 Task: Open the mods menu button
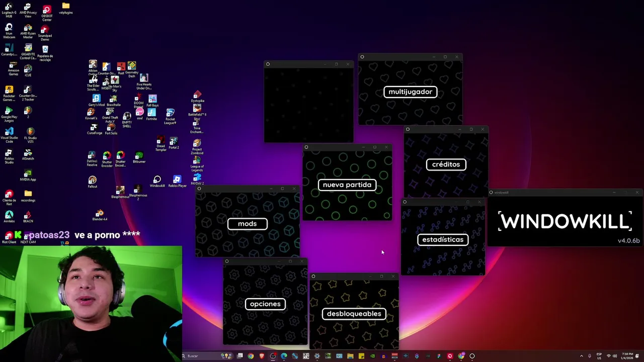[247, 224]
